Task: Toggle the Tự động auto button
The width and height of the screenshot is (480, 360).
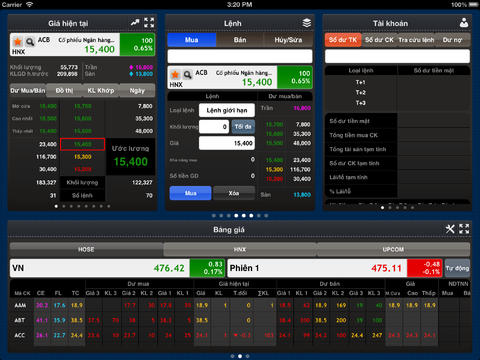Action: (457, 268)
